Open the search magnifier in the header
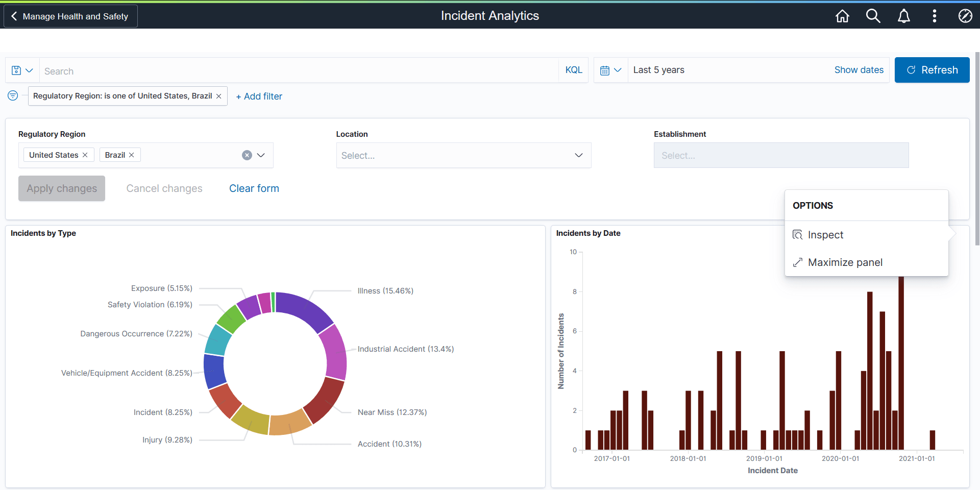Image resolution: width=980 pixels, height=490 pixels. (873, 16)
